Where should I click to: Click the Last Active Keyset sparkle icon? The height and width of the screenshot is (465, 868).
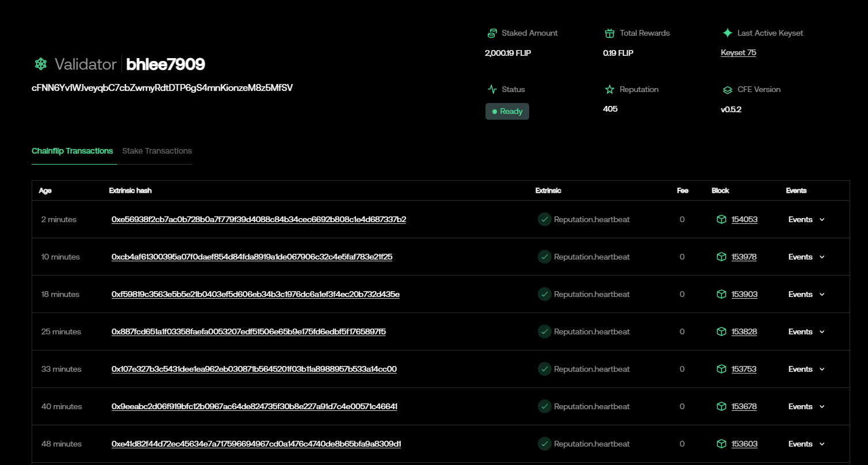(x=728, y=33)
